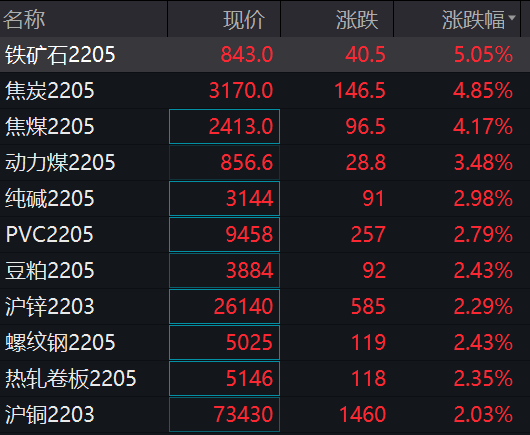Click the boxed price 73430
The height and width of the screenshot is (435, 530).
tap(224, 414)
